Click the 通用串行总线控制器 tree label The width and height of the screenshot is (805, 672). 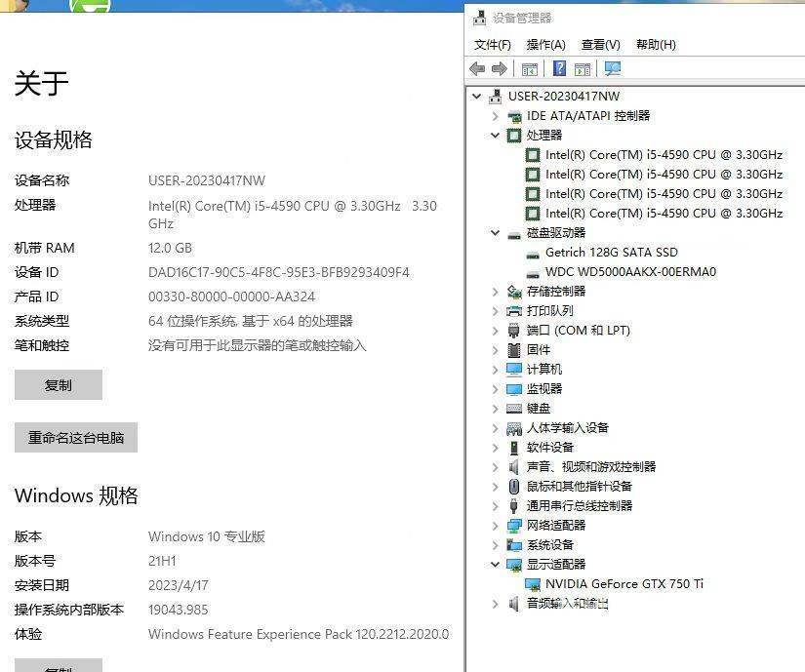579,506
